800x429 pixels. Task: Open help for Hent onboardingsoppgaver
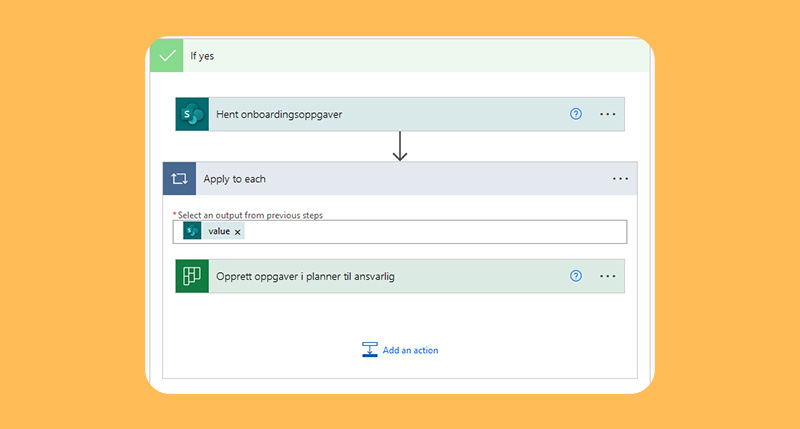576,114
